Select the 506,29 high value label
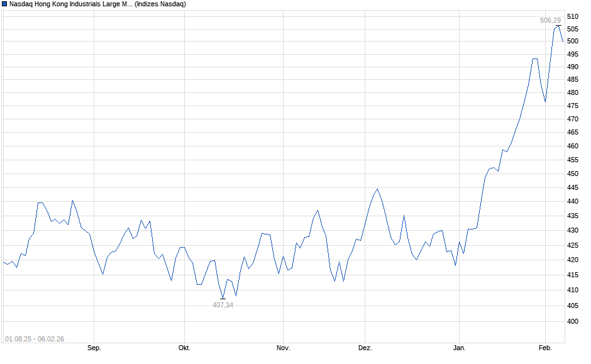The width and height of the screenshot is (591, 364). click(550, 20)
